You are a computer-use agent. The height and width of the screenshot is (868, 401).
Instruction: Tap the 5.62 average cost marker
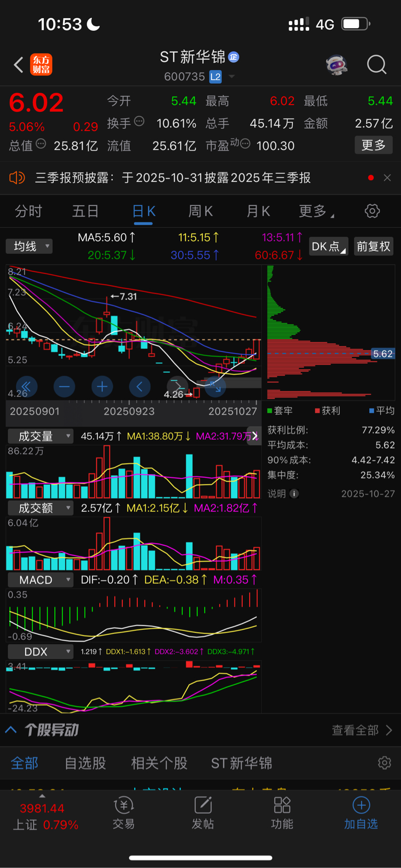[383, 354]
